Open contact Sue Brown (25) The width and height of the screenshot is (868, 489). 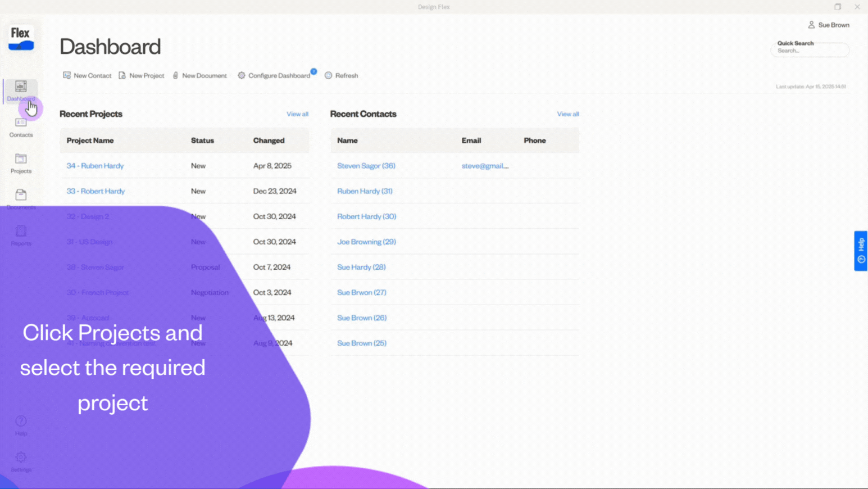click(x=362, y=343)
